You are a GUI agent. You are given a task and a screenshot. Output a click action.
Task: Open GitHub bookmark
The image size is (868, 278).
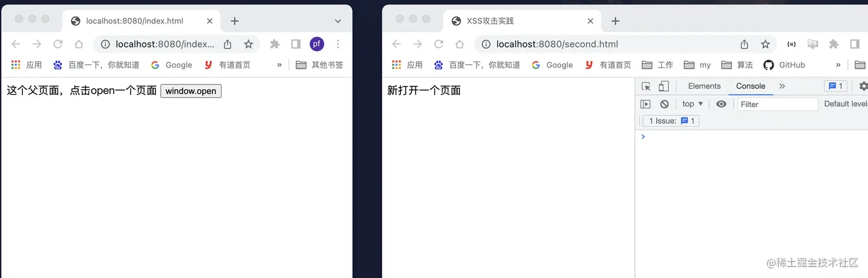point(784,65)
